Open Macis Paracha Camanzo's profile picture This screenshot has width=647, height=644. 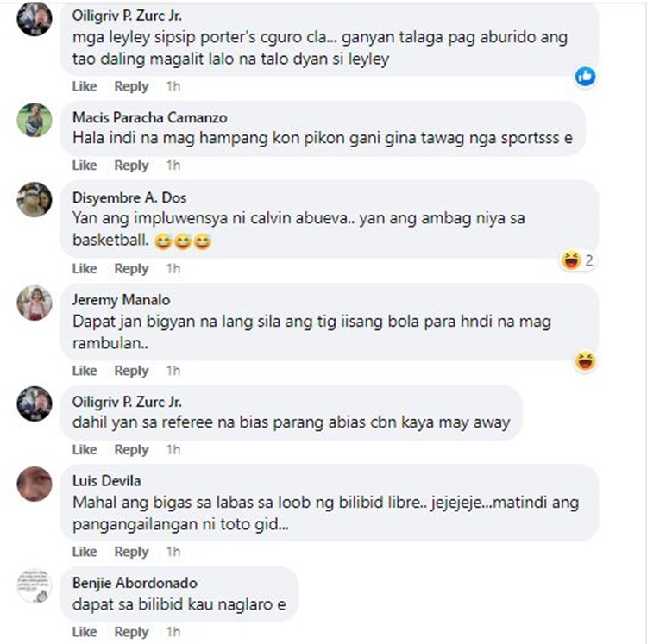(35, 120)
